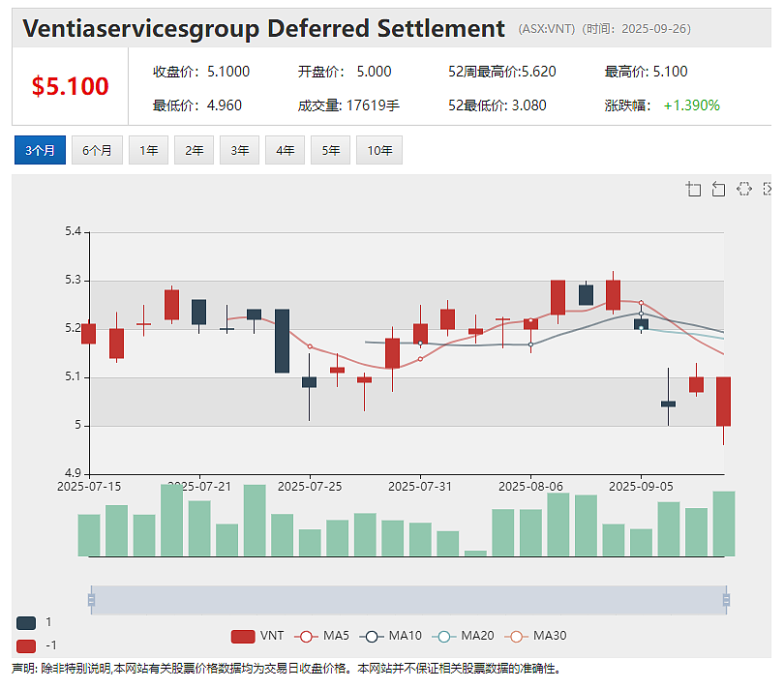Screen dimensions: 784x689
Task: Open the 10年 chart range
Action: 379,150
